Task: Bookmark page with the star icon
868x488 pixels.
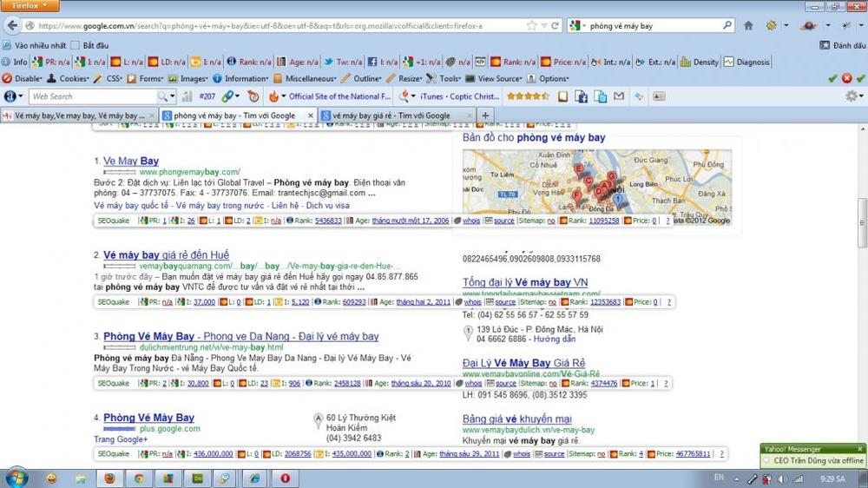Action: coord(531,25)
